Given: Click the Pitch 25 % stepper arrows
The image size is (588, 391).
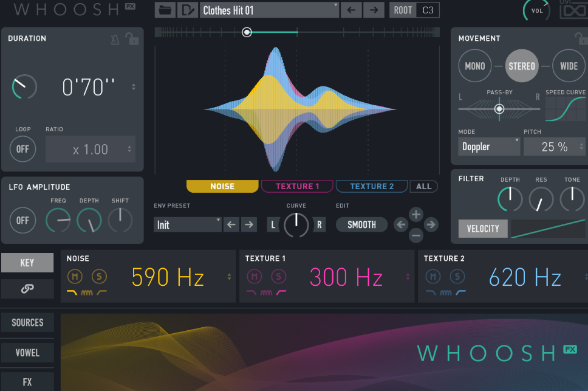Looking at the screenshot, I should click(x=582, y=147).
